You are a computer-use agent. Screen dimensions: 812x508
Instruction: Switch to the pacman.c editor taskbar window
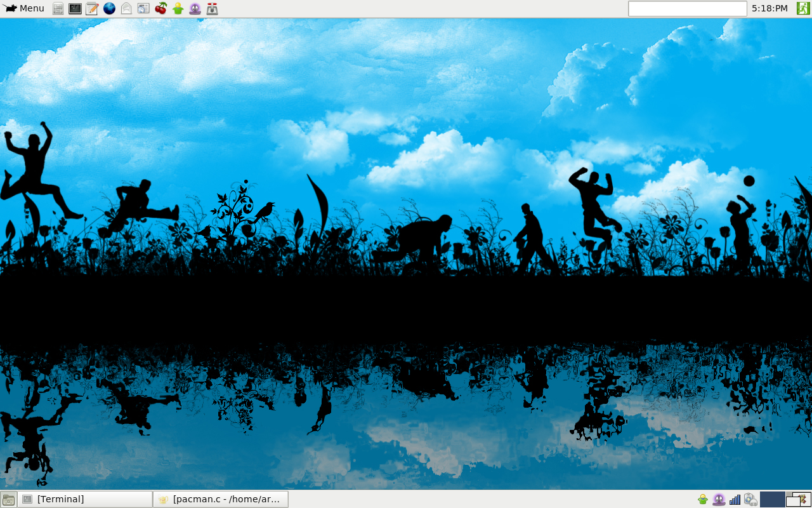221,499
